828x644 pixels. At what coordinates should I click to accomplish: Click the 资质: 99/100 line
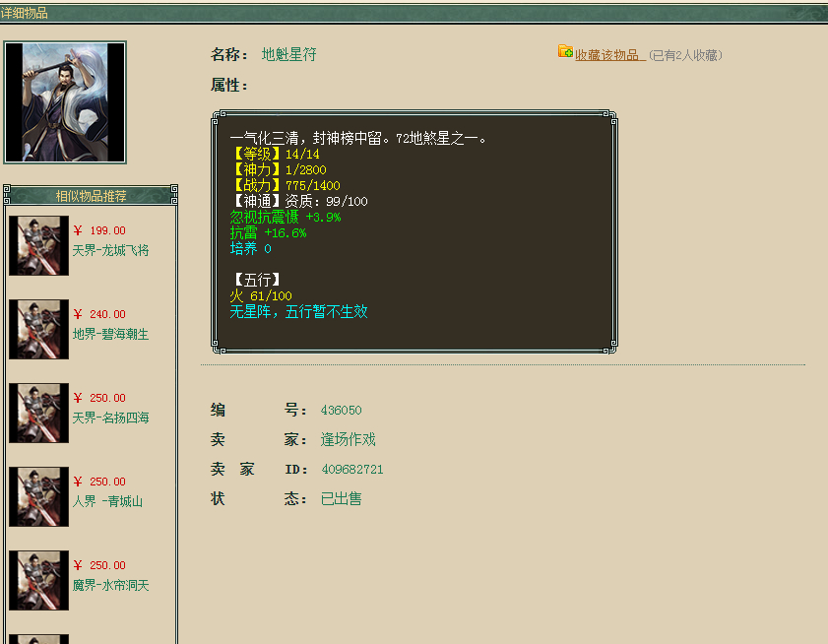[x=326, y=201]
